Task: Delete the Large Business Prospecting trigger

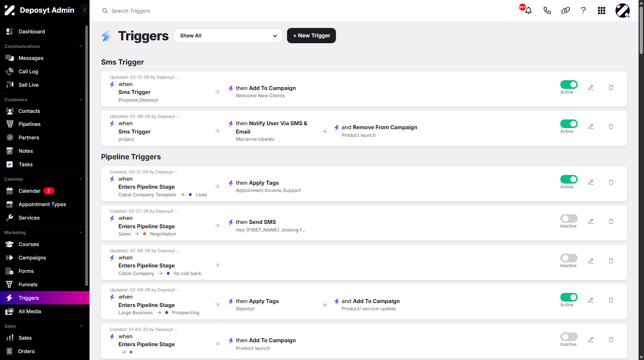Action: pos(611,300)
